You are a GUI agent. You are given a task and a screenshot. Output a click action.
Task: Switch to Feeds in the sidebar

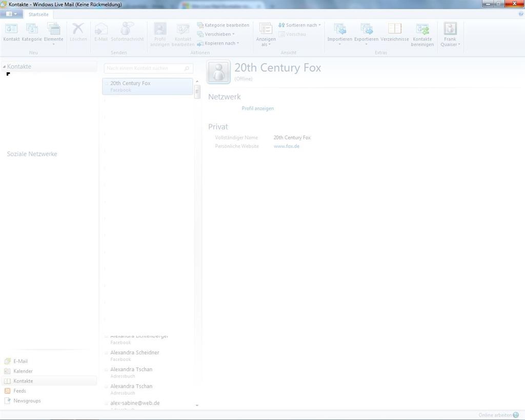pos(20,391)
